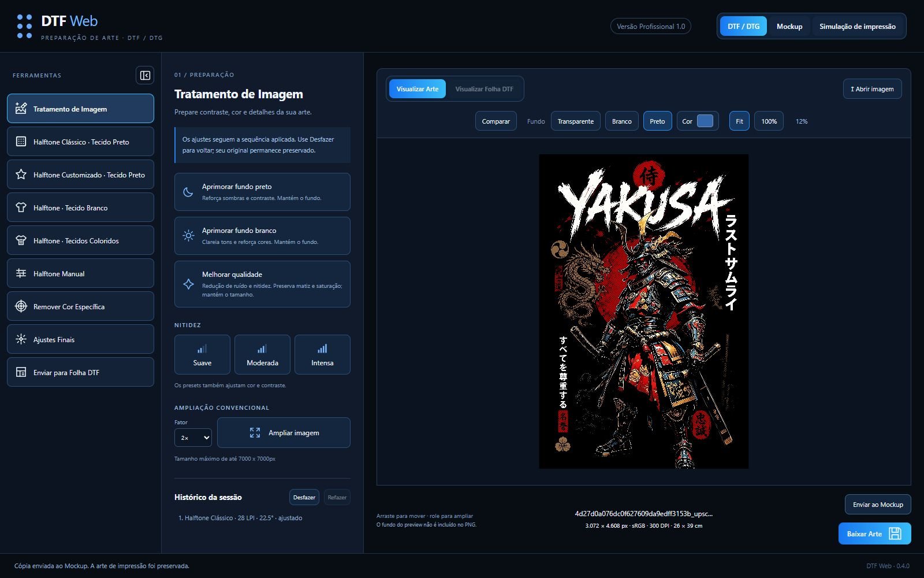Click Refazer in session history
The width and height of the screenshot is (924, 578).
[x=337, y=497]
